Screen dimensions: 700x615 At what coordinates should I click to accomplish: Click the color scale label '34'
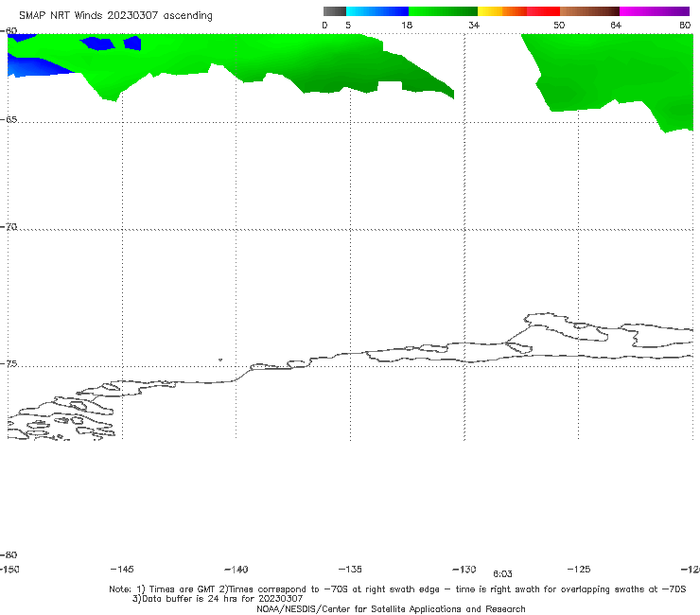474,25
